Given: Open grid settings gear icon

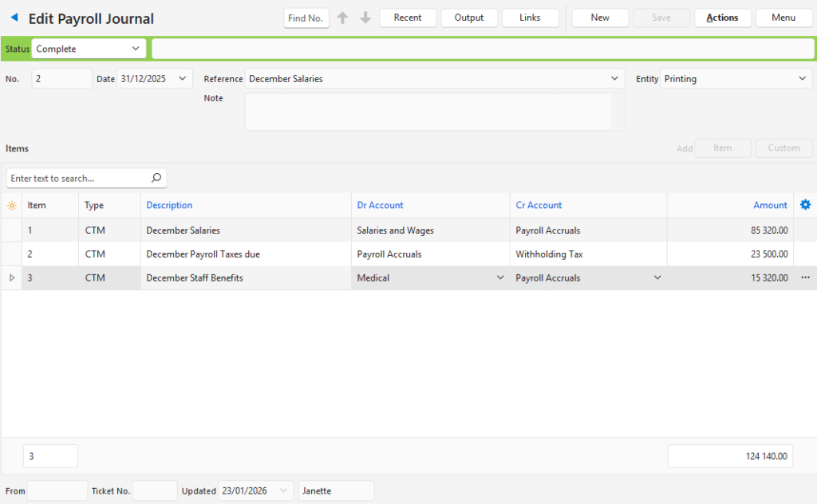Looking at the screenshot, I should 805,205.
